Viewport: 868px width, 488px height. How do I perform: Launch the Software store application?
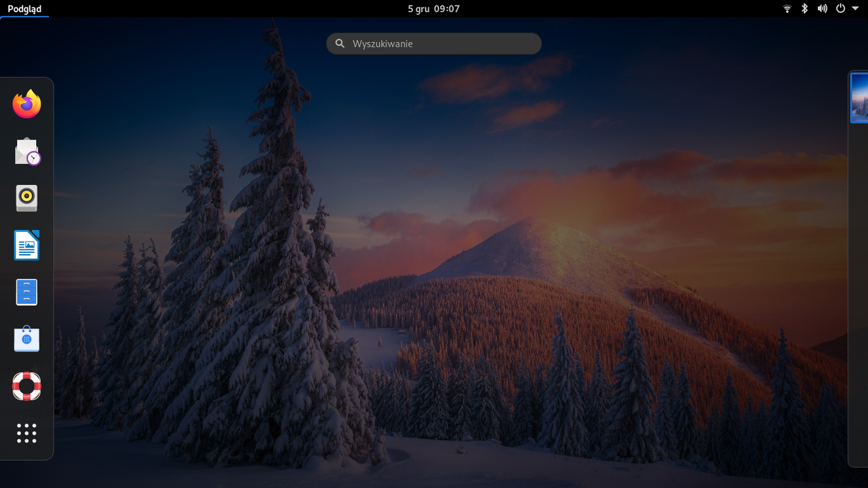(x=26, y=339)
